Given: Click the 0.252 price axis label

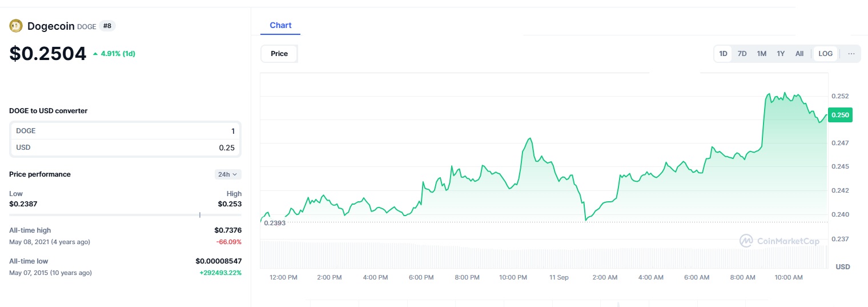Looking at the screenshot, I should [x=841, y=96].
